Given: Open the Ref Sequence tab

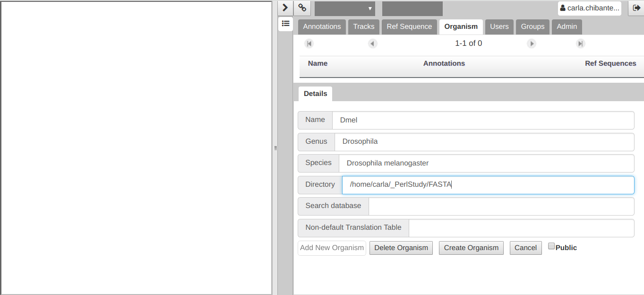Looking at the screenshot, I should (409, 26).
